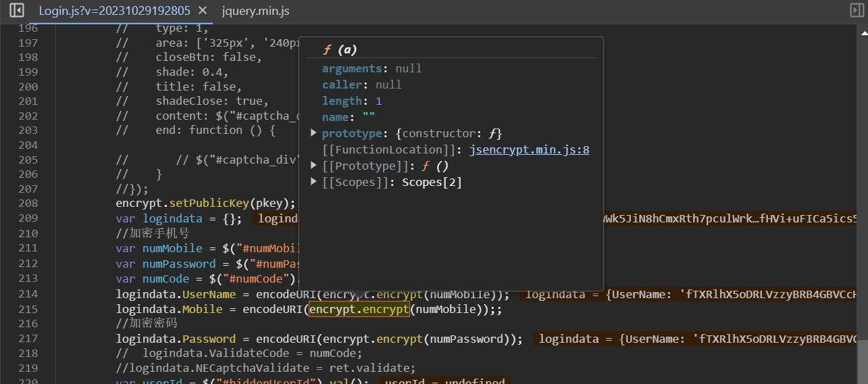
Task: Click the numPassword variable on line 212
Action: click(x=179, y=264)
